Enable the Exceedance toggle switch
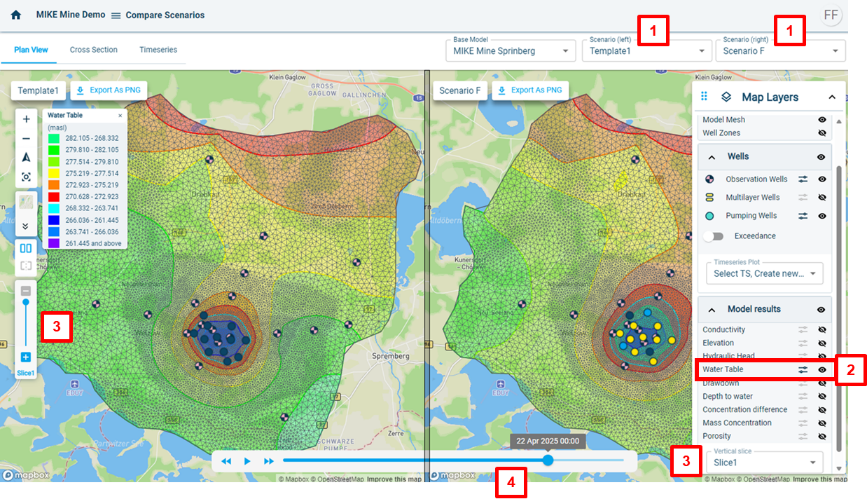The image size is (867, 499). 713,236
